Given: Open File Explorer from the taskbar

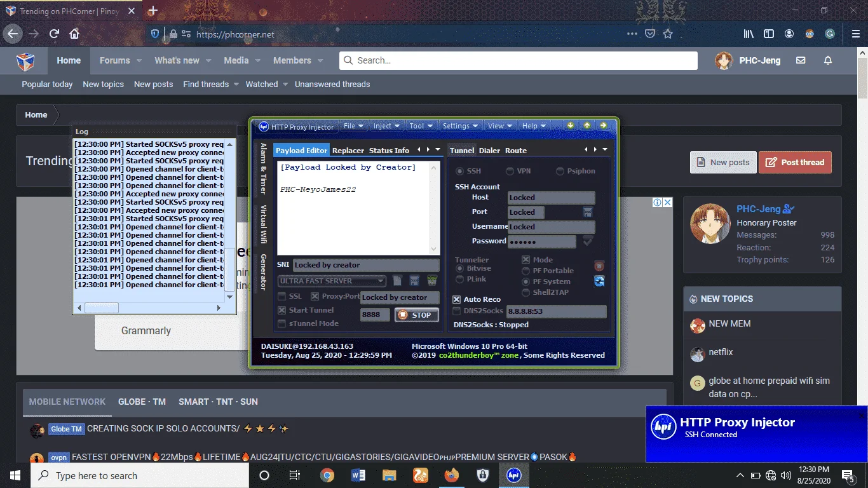Looking at the screenshot, I should (390, 475).
